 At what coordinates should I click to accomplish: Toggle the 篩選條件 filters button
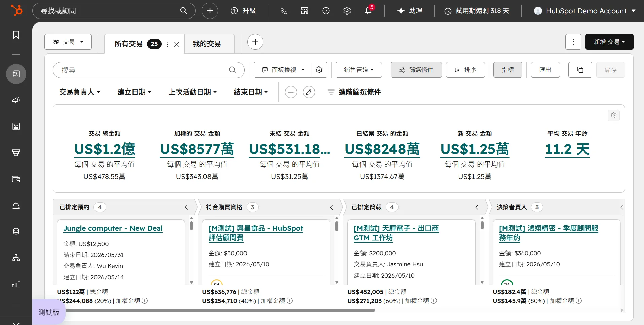(416, 70)
